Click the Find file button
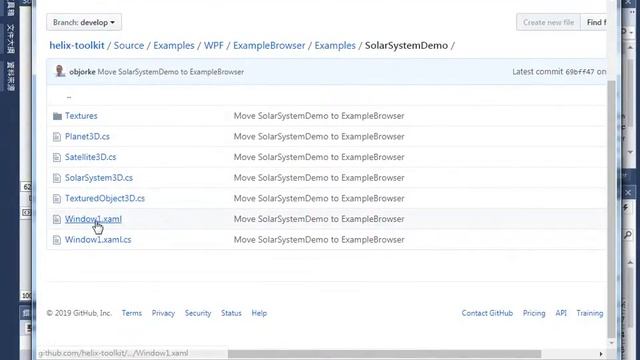Viewport: 640px width, 360px height. (595, 22)
